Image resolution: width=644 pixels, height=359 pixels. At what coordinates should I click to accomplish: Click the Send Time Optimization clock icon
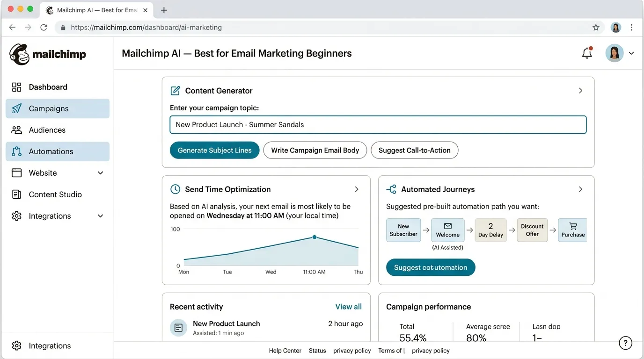click(x=175, y=189)
